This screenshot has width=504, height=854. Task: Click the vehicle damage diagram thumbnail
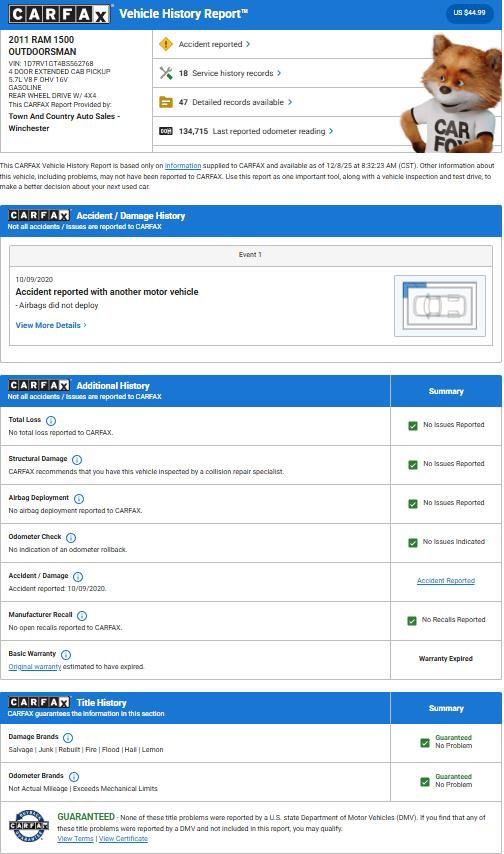[440, 306]
